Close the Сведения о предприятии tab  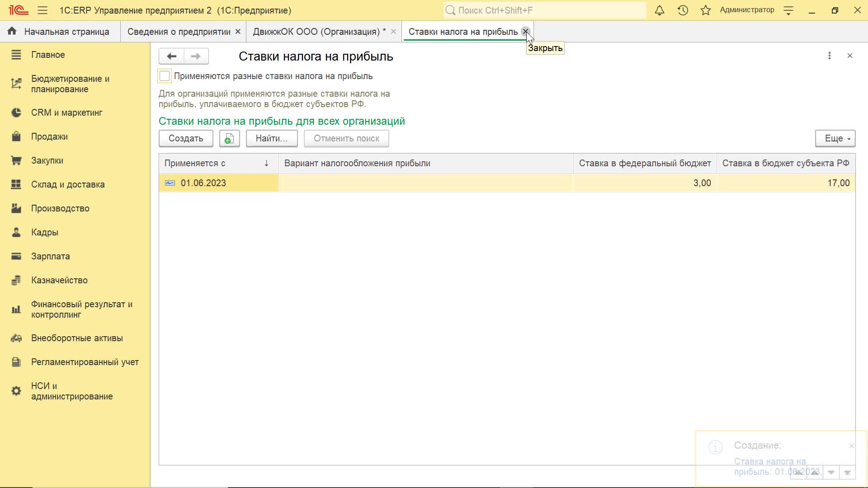238,32
